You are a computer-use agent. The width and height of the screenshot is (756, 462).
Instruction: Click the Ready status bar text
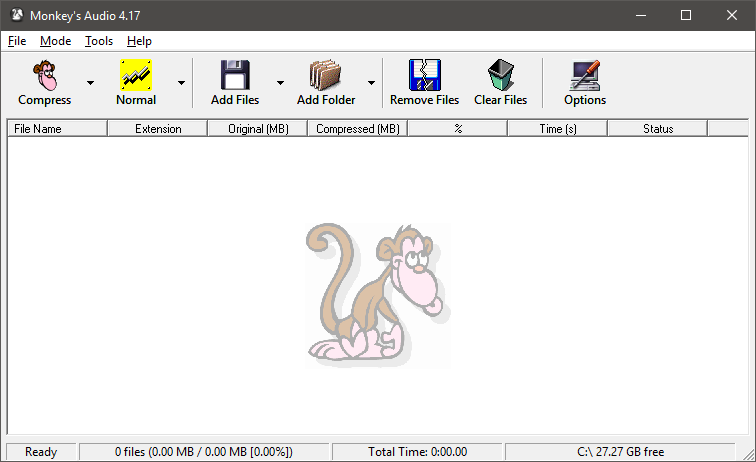(41, 452)
